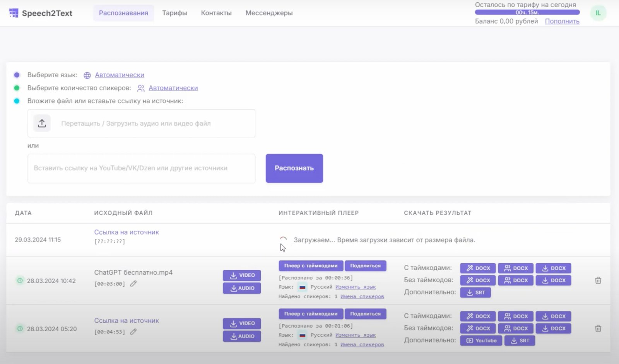Viewport: 619px width, 364px height.
Task: Go to Мессенджеры menu item
Action: (x=269, y=13)
